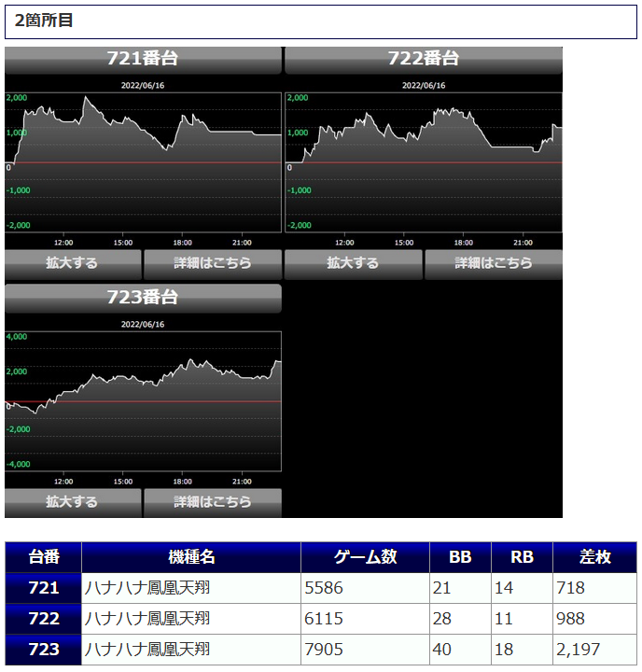Click the 台番 column header
The height and width of the screenshot is (672, 642).
pos(44,557)
